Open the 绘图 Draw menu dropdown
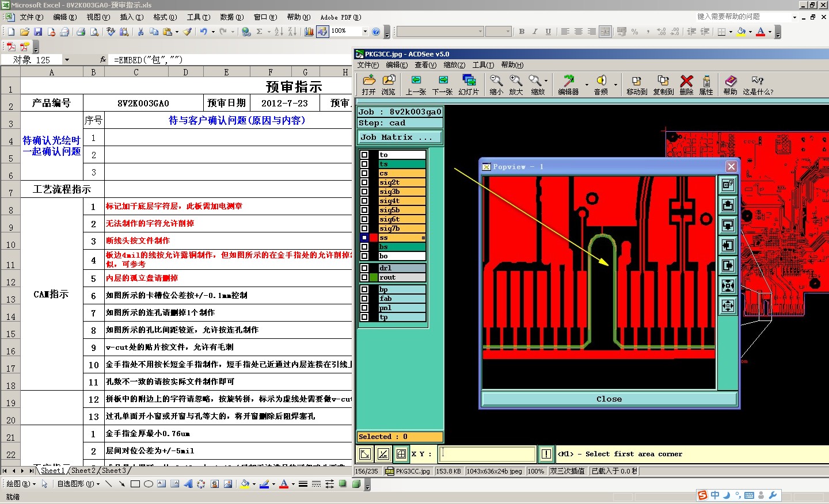The width and height of the screenshot is (829, 504). click(21, 484)
